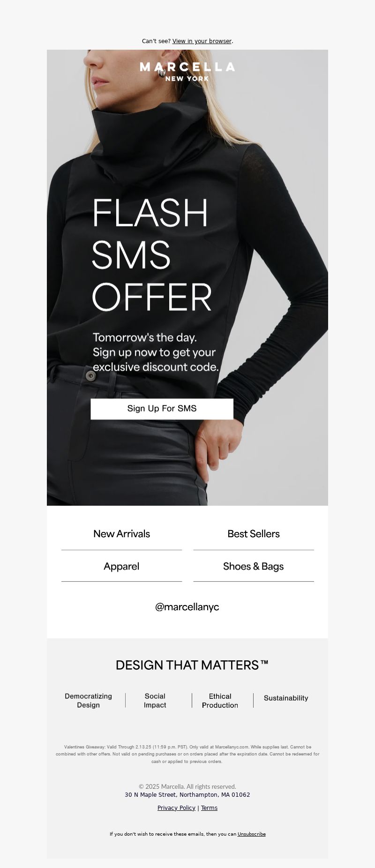Open the 'View in your browser' link
The width and height of the screenshot is (375, 868).
point(202,41)
